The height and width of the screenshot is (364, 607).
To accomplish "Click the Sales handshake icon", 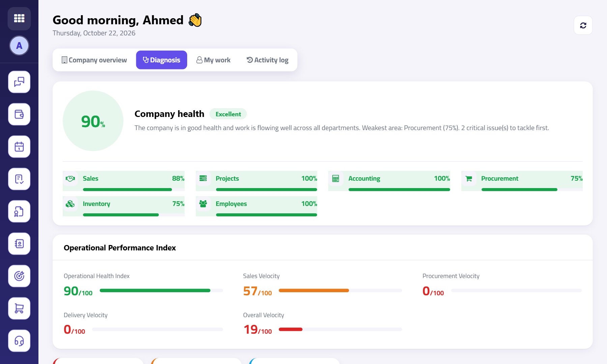I will coord(70,179).
